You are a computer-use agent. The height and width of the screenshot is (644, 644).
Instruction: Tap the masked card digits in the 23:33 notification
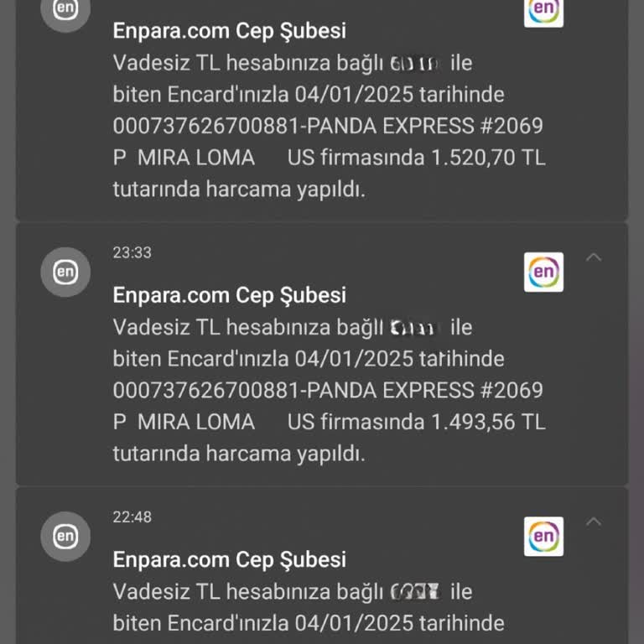(413, 327)
